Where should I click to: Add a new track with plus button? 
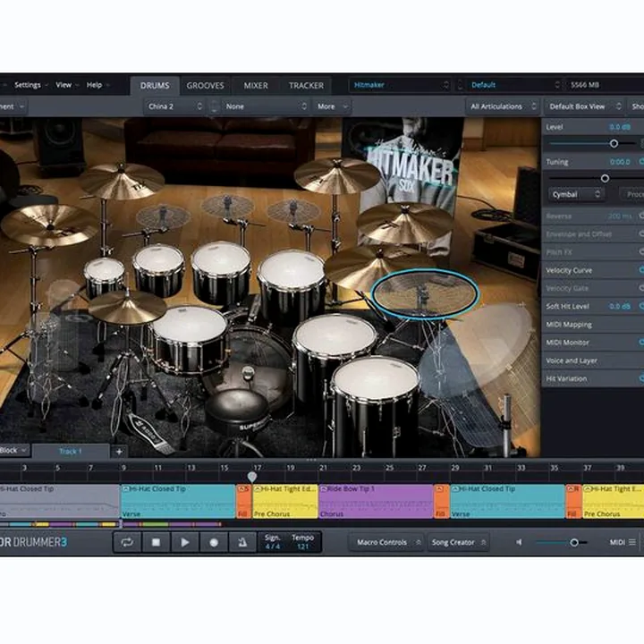(x=119, y=452)
